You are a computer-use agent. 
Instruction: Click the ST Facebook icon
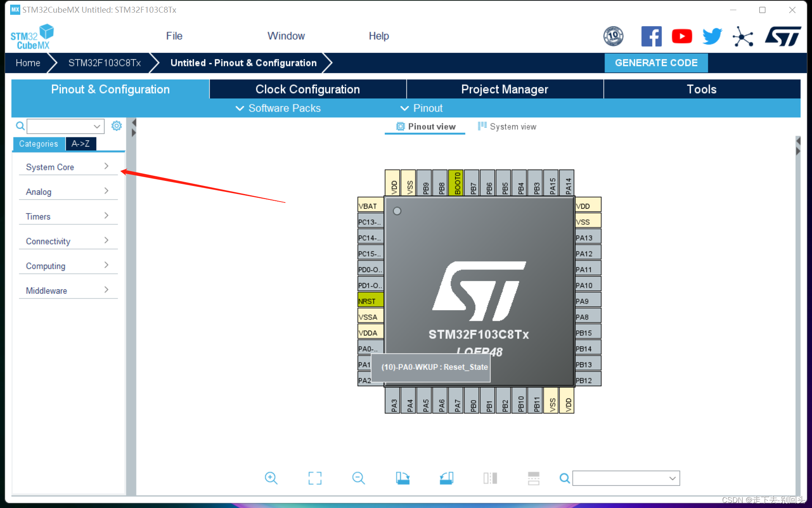651,36
